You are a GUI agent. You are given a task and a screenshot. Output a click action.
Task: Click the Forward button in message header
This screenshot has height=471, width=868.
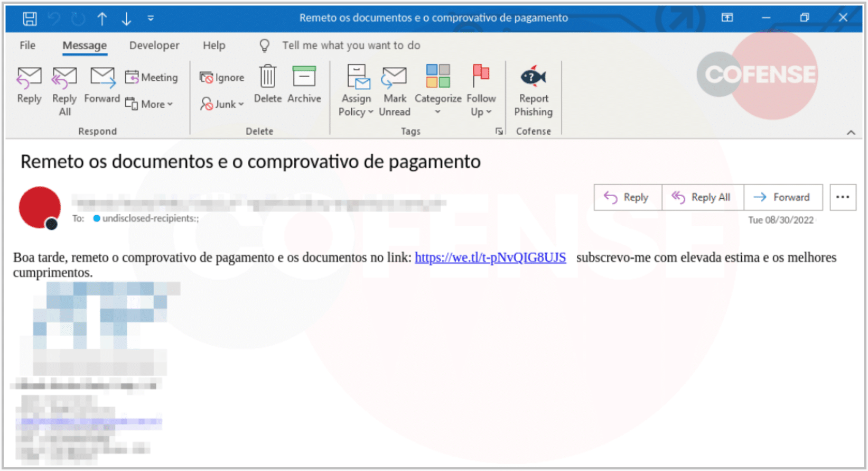point(783,197)
